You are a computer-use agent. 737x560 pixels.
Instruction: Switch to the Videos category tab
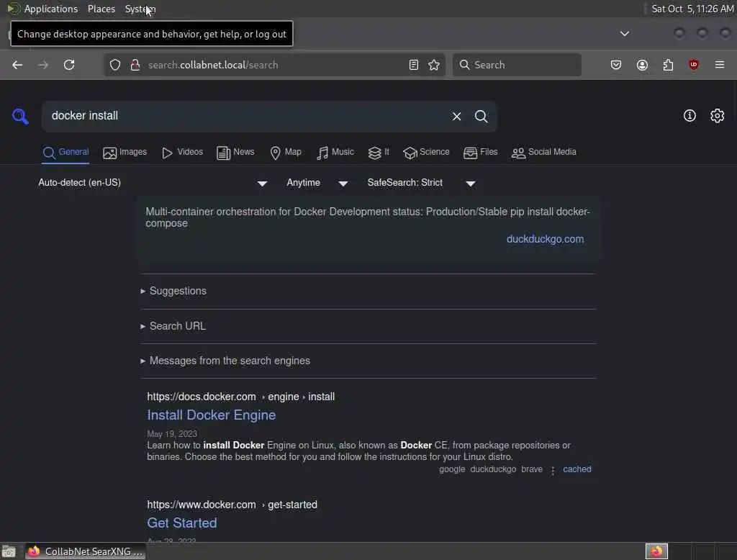(182, 153)
